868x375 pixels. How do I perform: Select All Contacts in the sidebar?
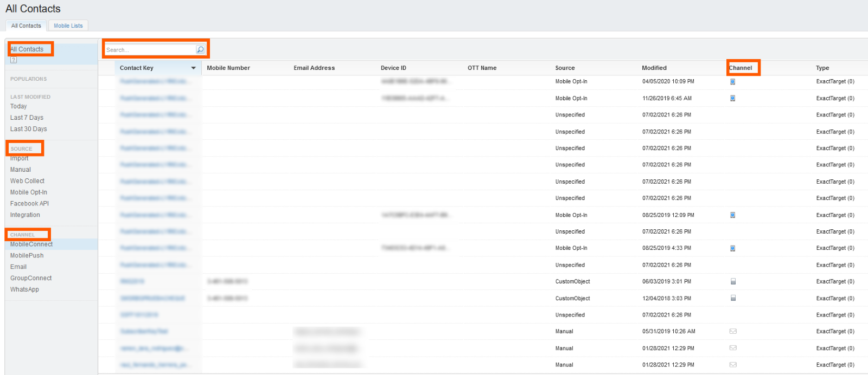pos(27,49)
